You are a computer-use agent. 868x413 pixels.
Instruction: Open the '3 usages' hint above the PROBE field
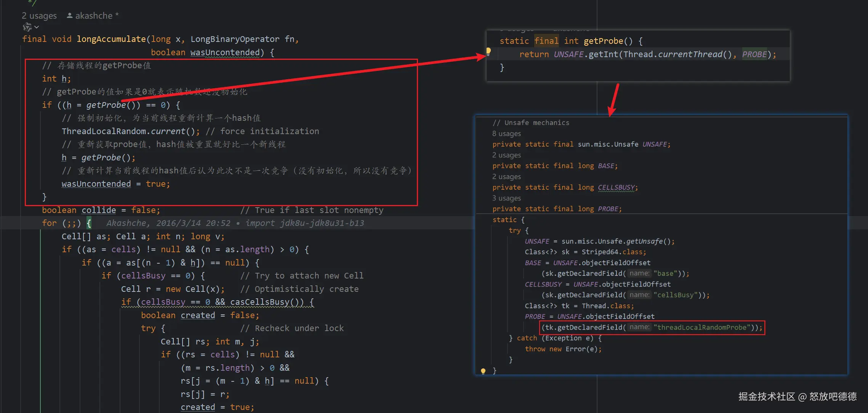point(506,198)
